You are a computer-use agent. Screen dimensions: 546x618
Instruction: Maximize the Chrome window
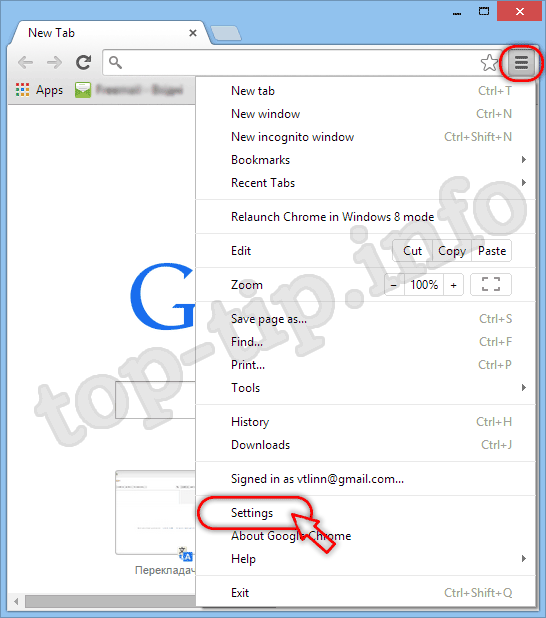(x=484, y=11)
